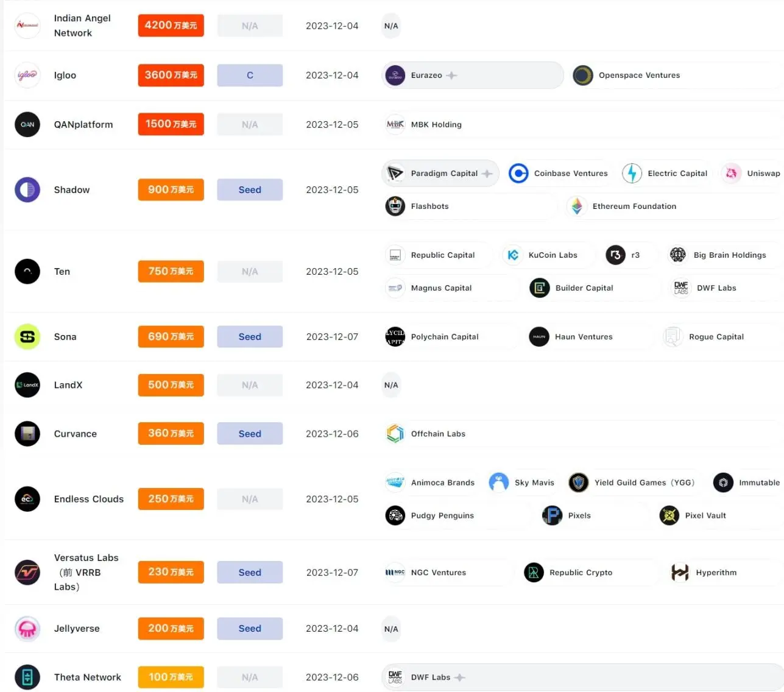The image size is (784, 692).
Task: Open the Shadow project logo
Action: click(27, 189)
